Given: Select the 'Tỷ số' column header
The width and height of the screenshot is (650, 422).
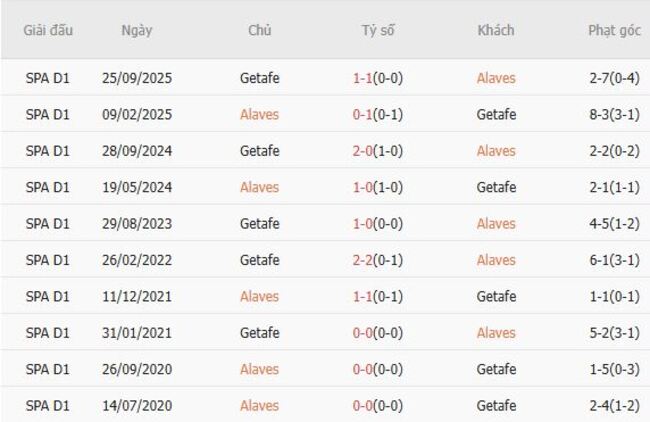Looking at the screenshot, I should (x=378, y=30).
